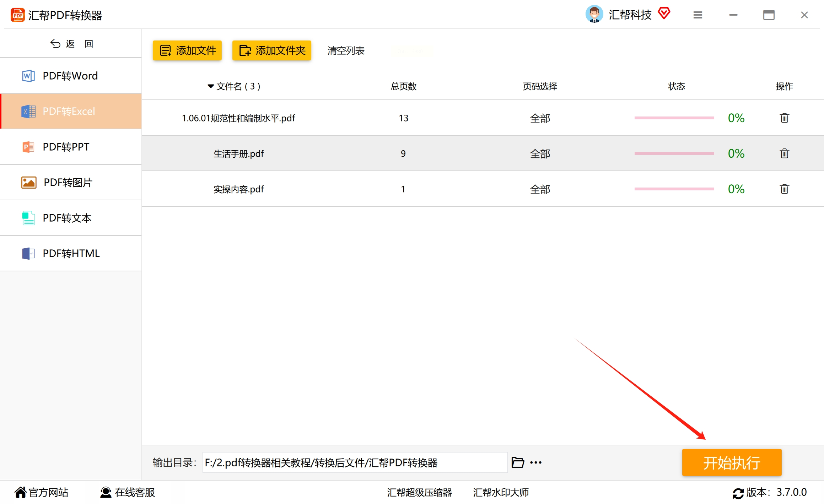Remove 1.06.01规范性和编制水平.pdf using trash icon
The height and width of the screenshot is (504, 824).
(784, 118)
